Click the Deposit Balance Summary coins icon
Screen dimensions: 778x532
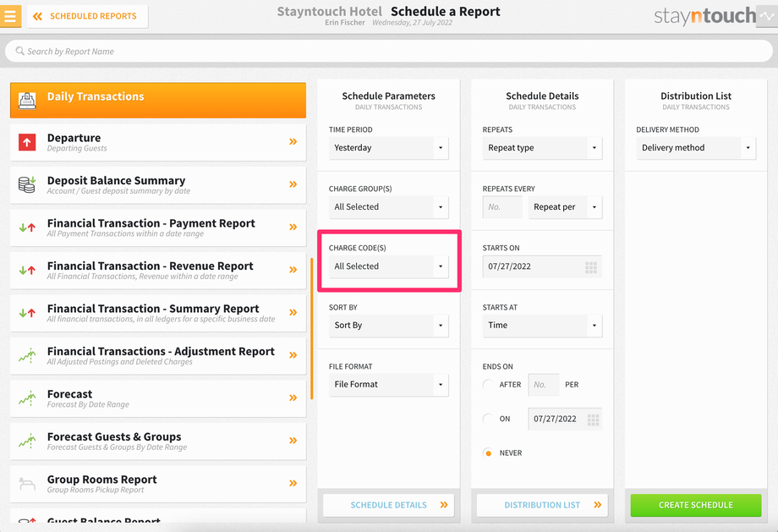pos(27,184)
